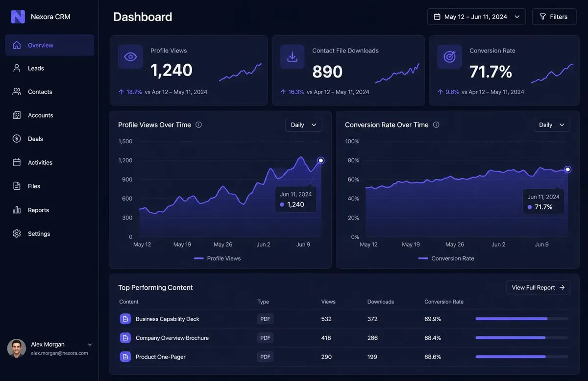Click the 1,240 Profile Views value
This screenshot has height=381, width=588.
pyautogui.click(x=171, y=70)
